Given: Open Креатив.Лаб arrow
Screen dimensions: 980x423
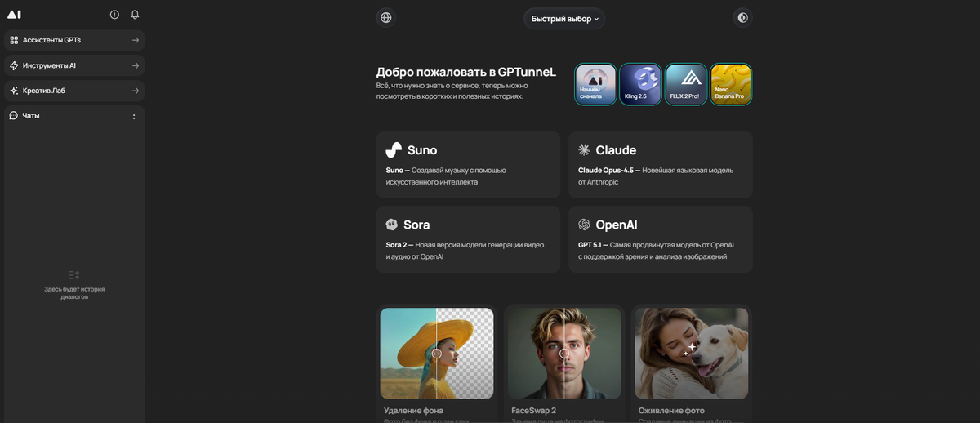Looking at the screenshot, I should coord(136,91).
